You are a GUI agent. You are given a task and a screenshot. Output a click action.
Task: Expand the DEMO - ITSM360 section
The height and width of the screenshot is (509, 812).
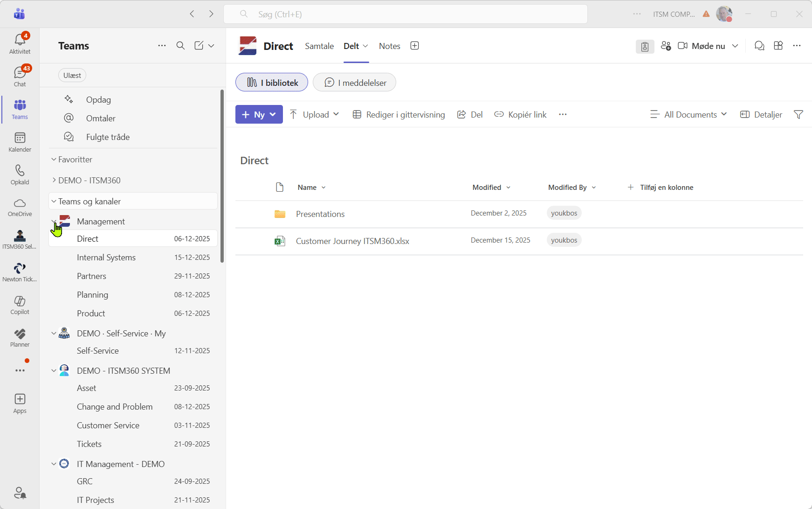89,180
